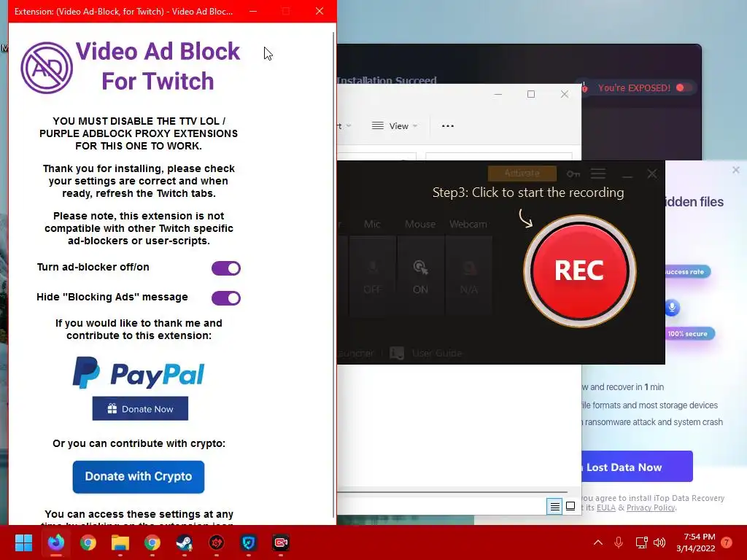Open the Privacy Policy link
Image resolution: width=747 pixels, height=560 pixels.
(651, 507)
